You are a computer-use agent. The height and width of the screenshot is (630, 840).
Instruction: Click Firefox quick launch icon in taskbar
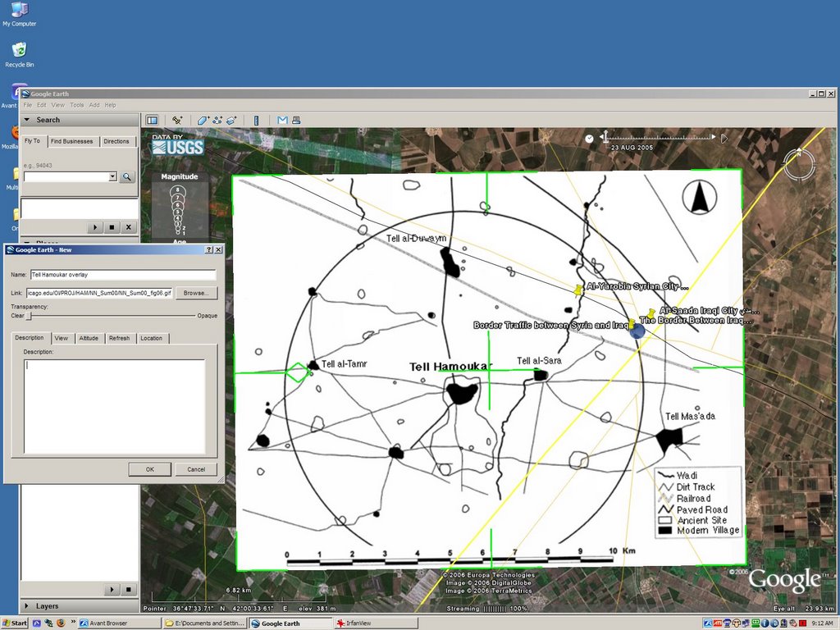pos(61,623)
